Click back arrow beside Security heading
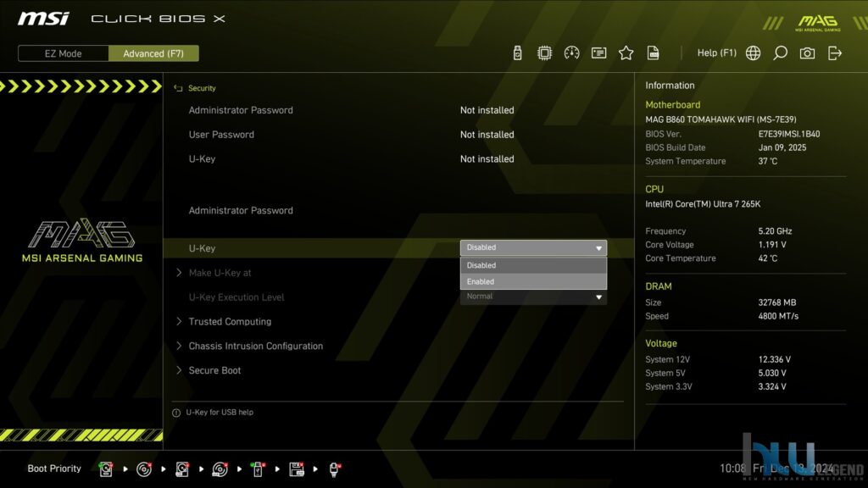This screenshot has width=868, height=488. tap(178, 88)
